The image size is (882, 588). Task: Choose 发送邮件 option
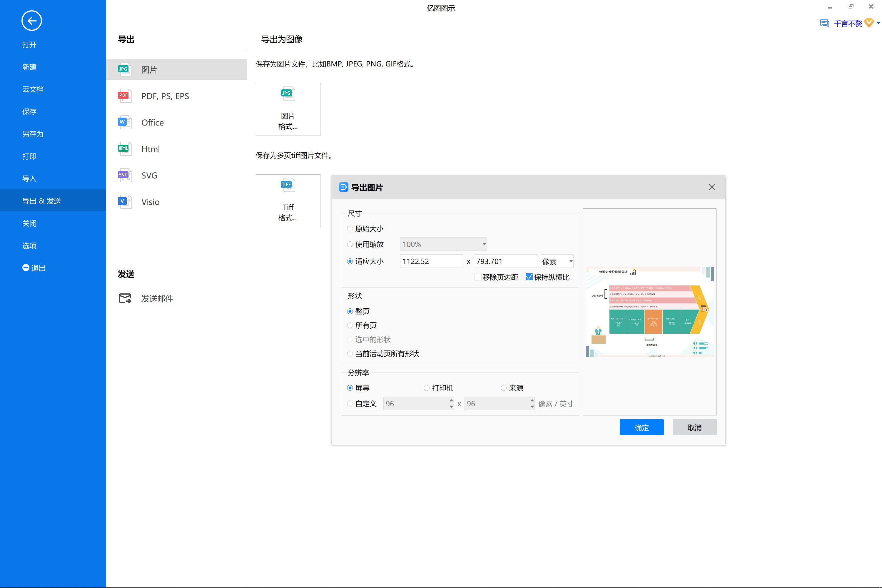pyautogui.click(x=157, y=298)
